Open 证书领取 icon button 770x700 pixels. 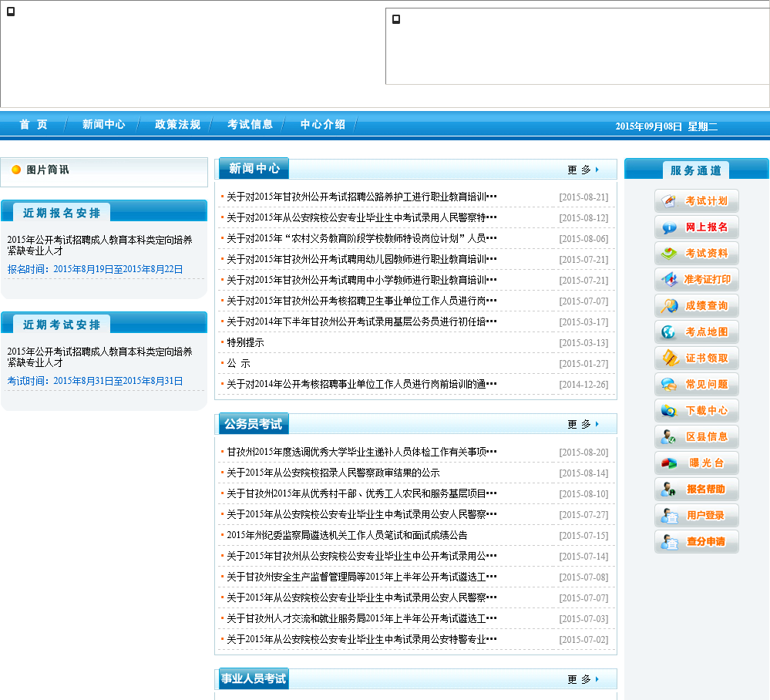[x=696, y=358]
